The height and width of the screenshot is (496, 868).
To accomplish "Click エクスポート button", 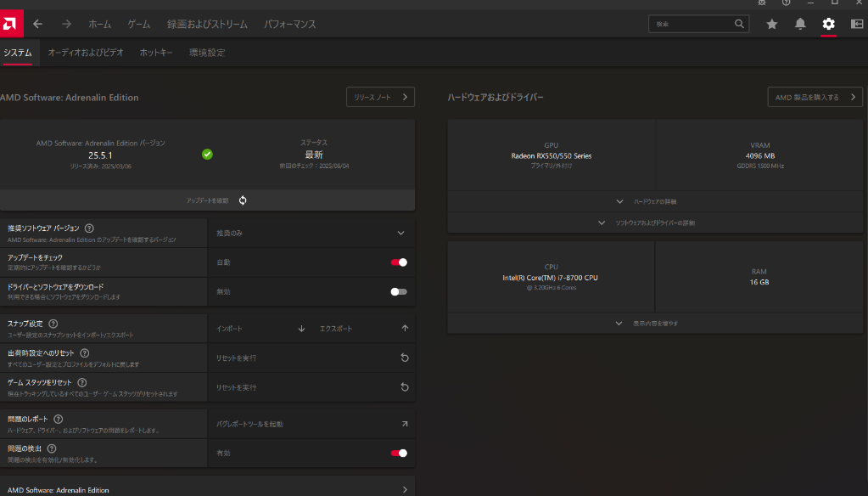I will point(363,329).
